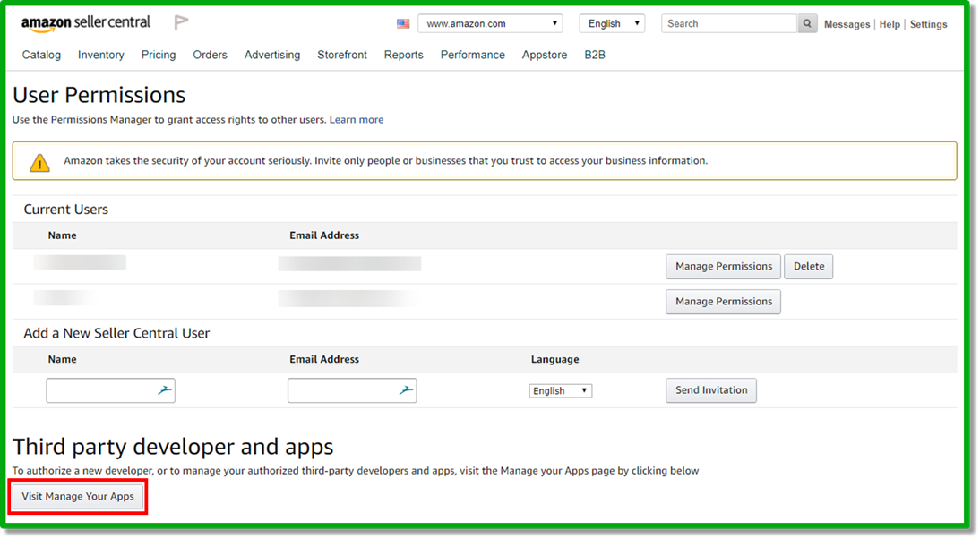Expand the English language dropdown in header
The width and height of the screenshot is (980, 539).
[x=612, y=24]
